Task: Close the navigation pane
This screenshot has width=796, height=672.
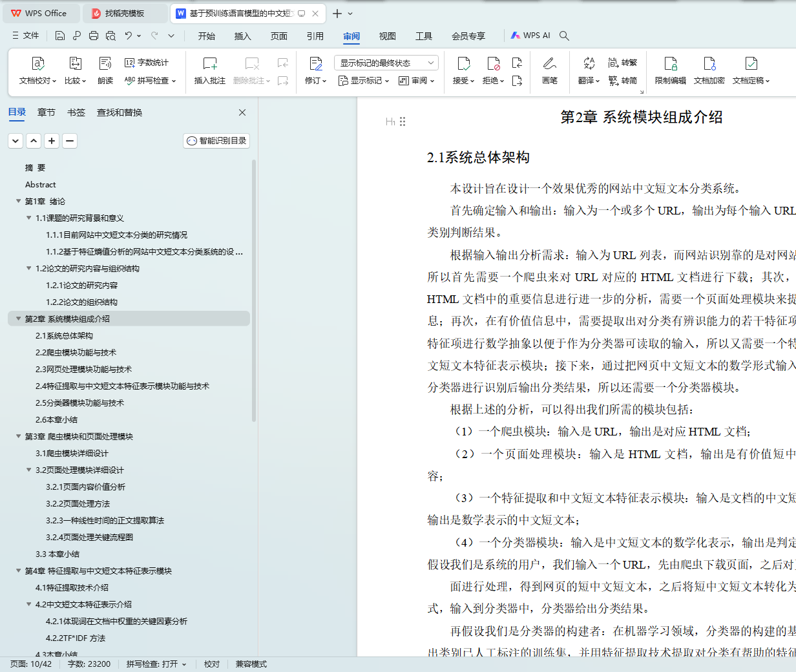Action: [x=242, y=112]
